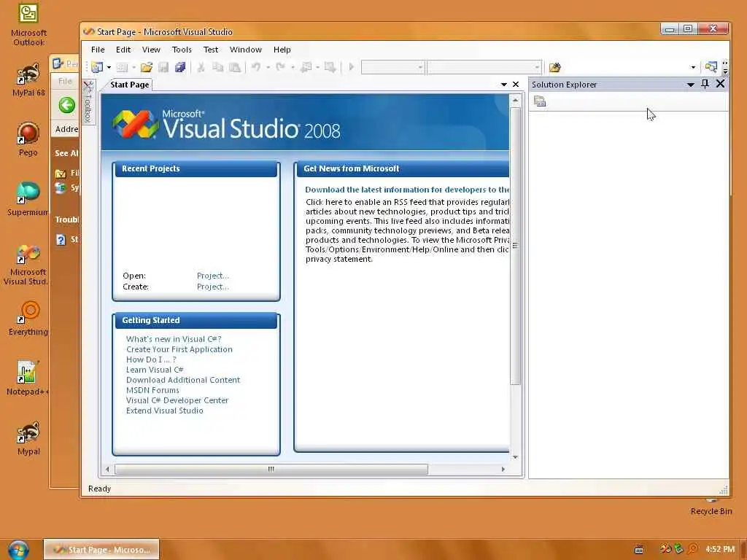Viewport: 747px width, 560px height.
Task: Open the active documents list dropdown arrow
Action: [504, 85]
